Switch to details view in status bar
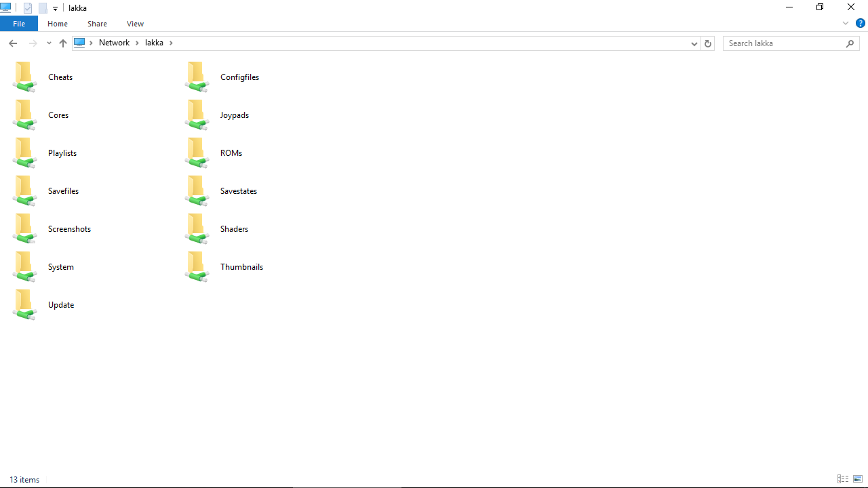 [843, 479]
